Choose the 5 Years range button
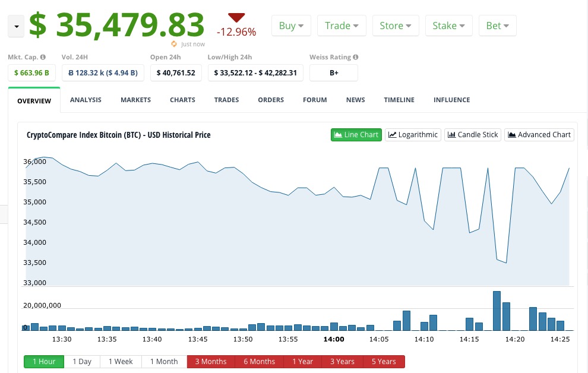Screen dimensions: 588x373 pos(383,362)
